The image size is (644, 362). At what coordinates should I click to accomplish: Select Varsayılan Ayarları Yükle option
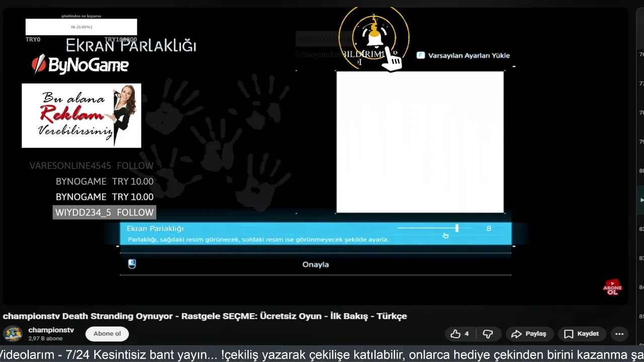[469, 56]
